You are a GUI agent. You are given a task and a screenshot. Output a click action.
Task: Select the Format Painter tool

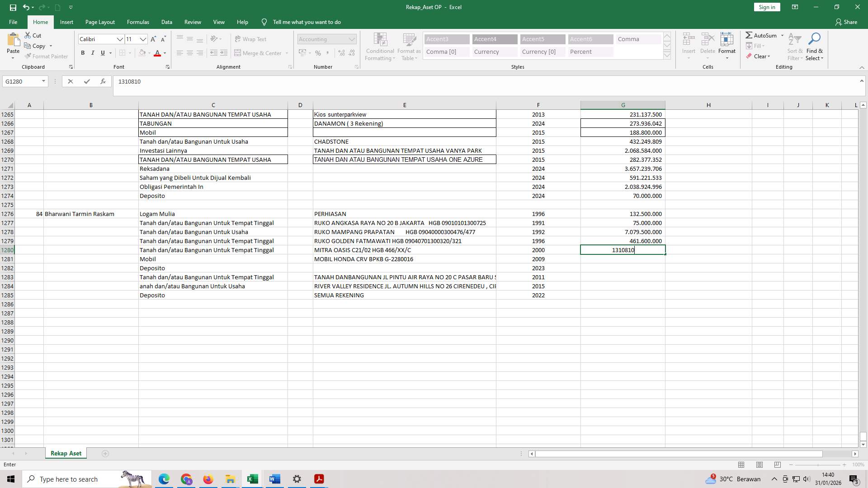point(47,56)
